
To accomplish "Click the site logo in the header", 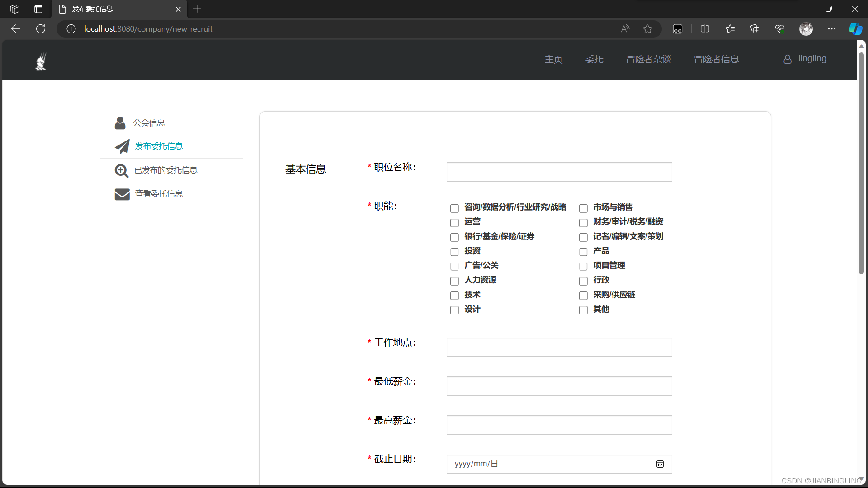I will click(41, 61).
